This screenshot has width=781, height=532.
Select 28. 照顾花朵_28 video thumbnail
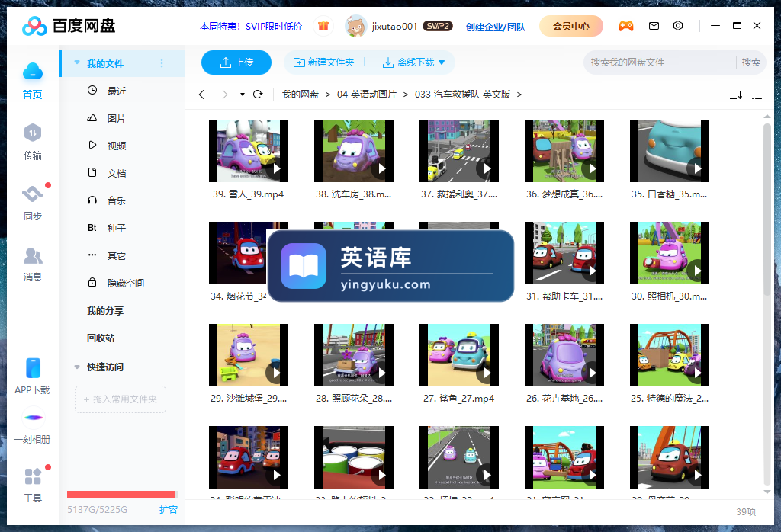[x=354, y=355]
